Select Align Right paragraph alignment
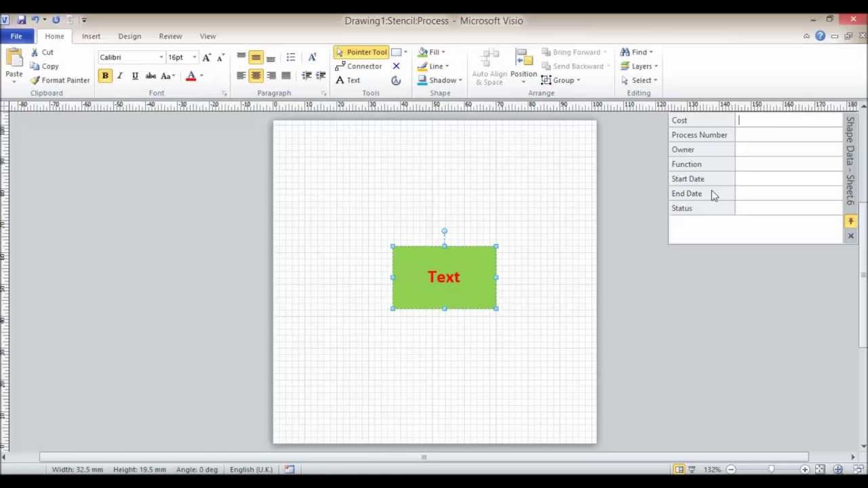The width and height of the screenshot is (868, 488). [271, 75]
